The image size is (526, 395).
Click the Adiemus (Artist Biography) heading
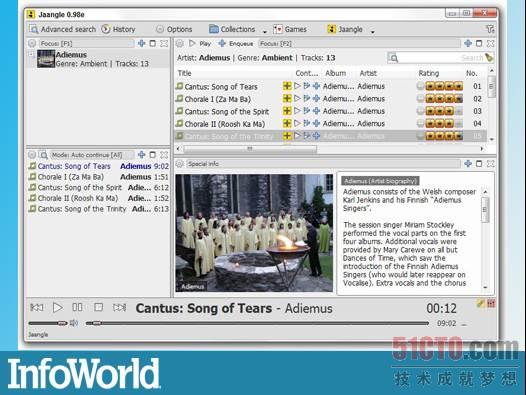(x=380, y=181)
